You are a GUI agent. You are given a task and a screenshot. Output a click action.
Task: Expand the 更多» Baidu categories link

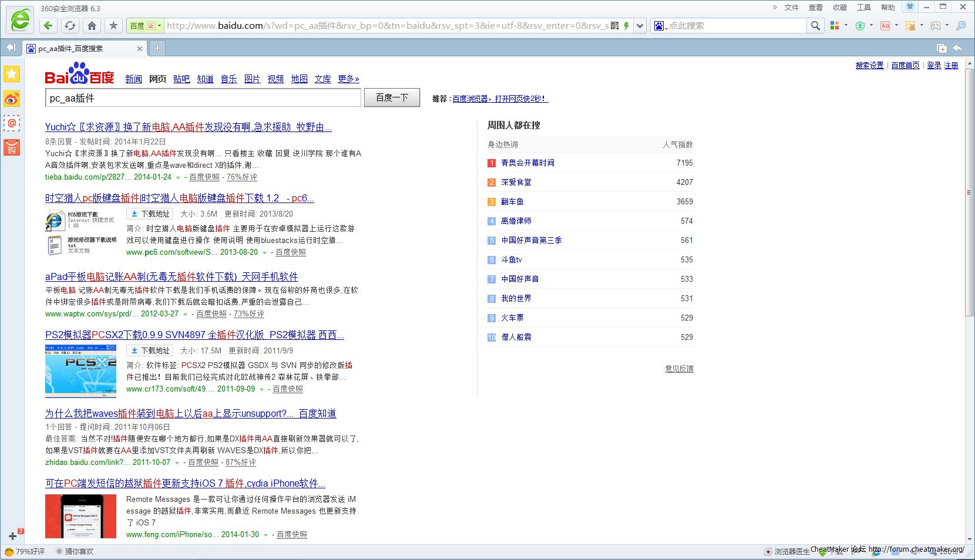(x=348, y=79)
